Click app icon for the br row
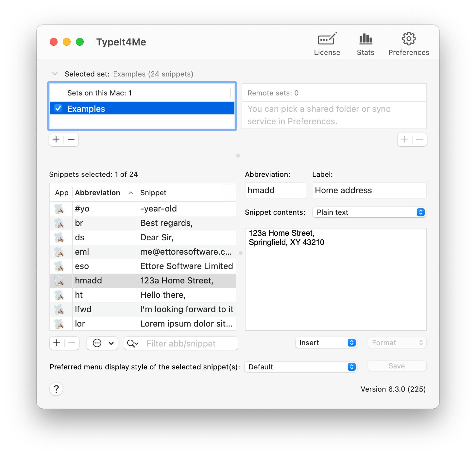The height and width of the screenshot is (457, 476). point(59,223)
